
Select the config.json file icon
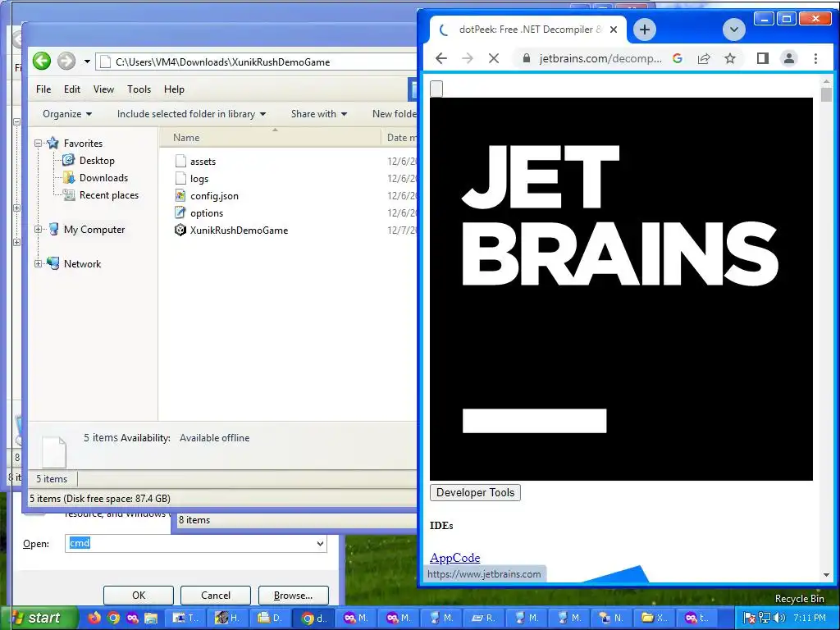click(x=180, y=195)
